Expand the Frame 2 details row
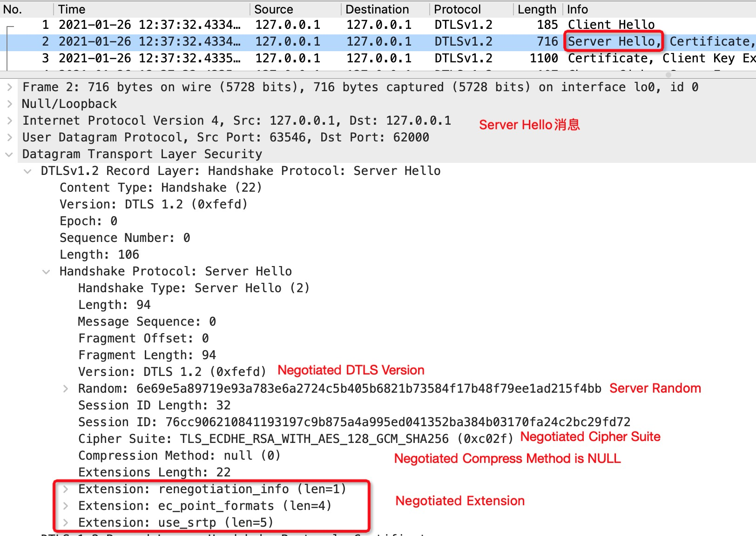Image resolution: width=756 pixels, height=536 pixels. (x=9, y=87)
